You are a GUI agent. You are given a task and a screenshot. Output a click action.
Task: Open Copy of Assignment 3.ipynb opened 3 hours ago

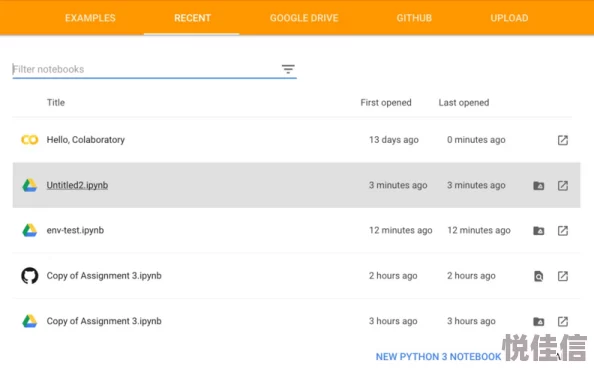(104, 321)
